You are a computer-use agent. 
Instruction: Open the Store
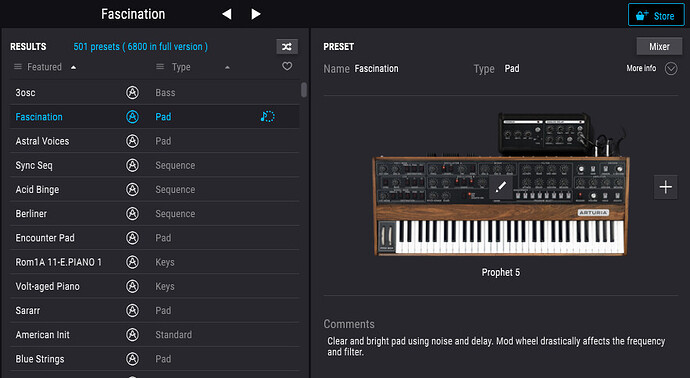(x=656, y=15)
